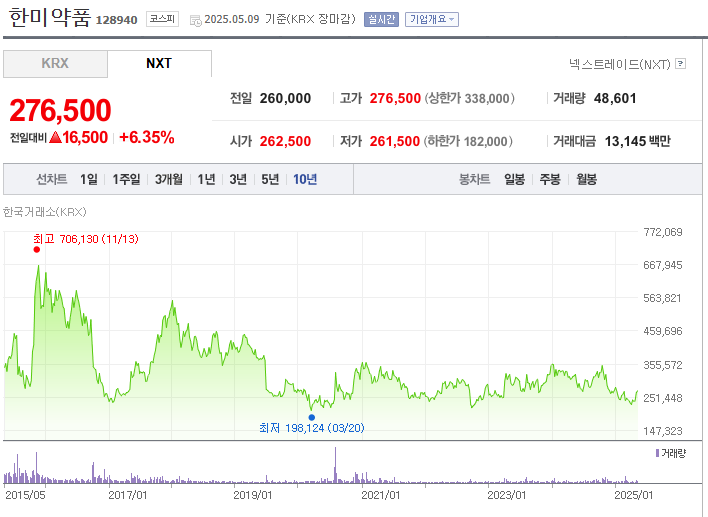Click the 772,069 price axis label

pyautogui.click(x=662, y=232)
